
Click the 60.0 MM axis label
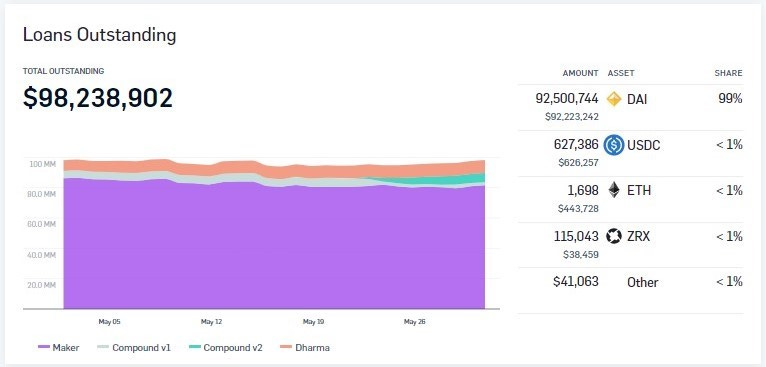[x=43, y=224]
